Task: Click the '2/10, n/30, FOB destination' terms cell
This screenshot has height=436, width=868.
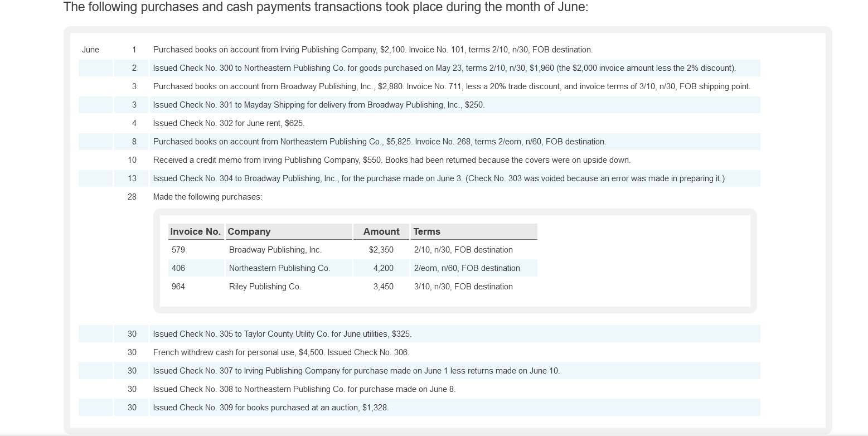Action: [463, 250]
